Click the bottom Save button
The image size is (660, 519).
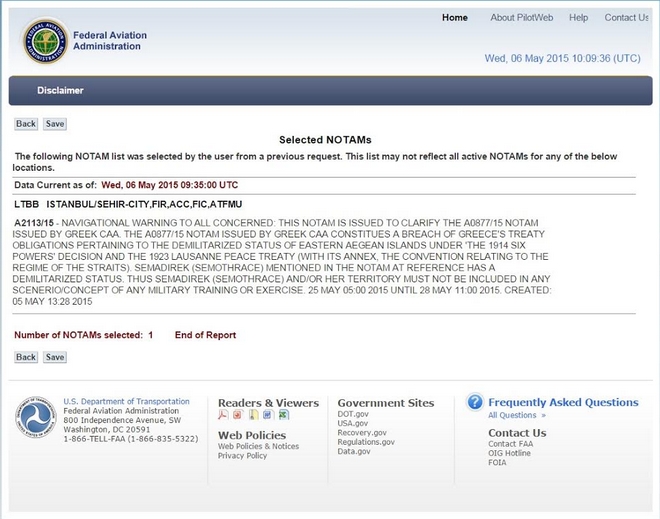(55, 357)
